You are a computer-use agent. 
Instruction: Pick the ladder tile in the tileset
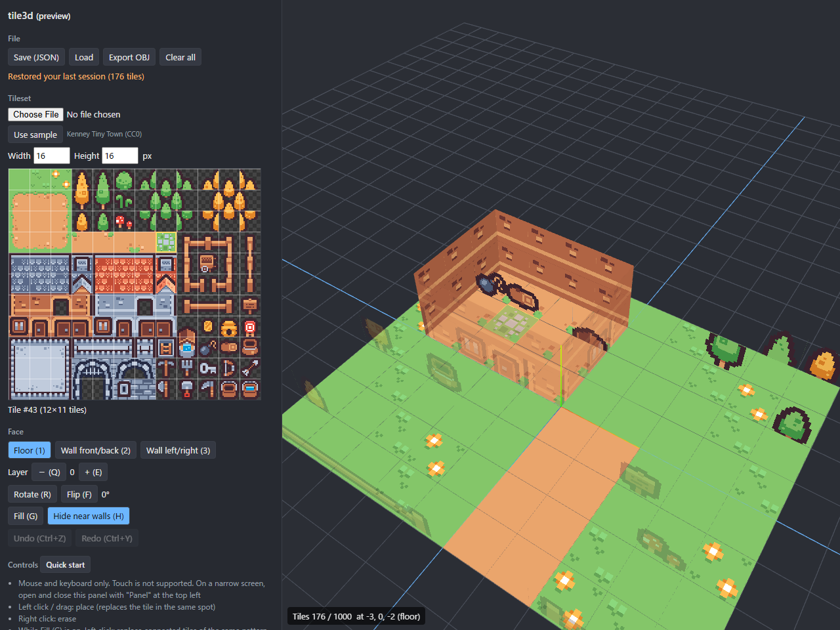[166, 348]
